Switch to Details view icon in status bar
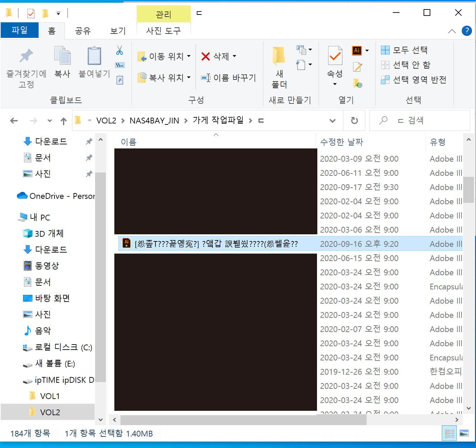Image resolution: width=476 pixels, height=448 pixels. pyautogui.click(x=449, y=433)
